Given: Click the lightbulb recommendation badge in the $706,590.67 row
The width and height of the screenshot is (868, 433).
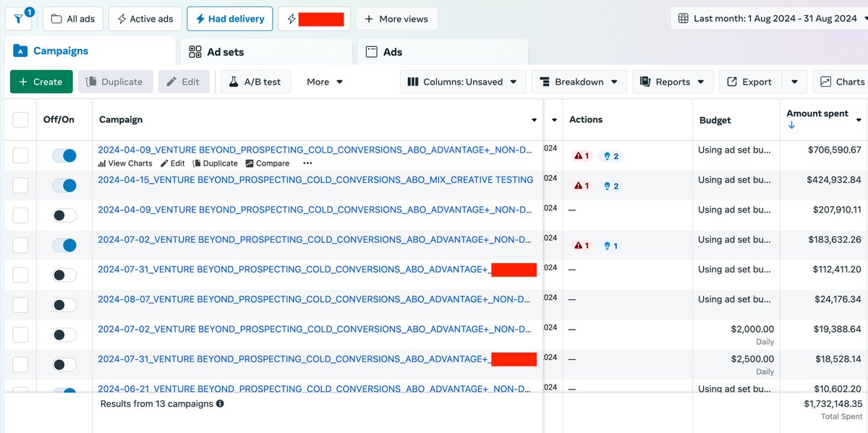Looking at the screenshot, I should (x=612, y=156).
